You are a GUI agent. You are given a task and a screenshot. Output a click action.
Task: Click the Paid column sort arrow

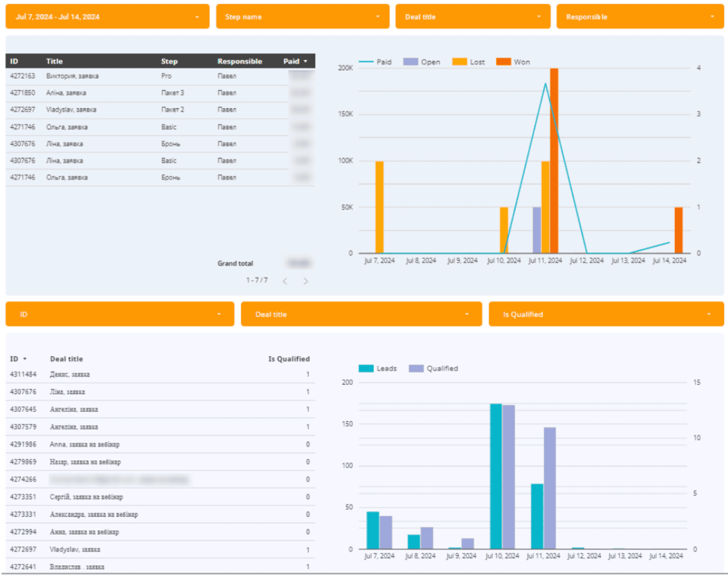point(306,61)
